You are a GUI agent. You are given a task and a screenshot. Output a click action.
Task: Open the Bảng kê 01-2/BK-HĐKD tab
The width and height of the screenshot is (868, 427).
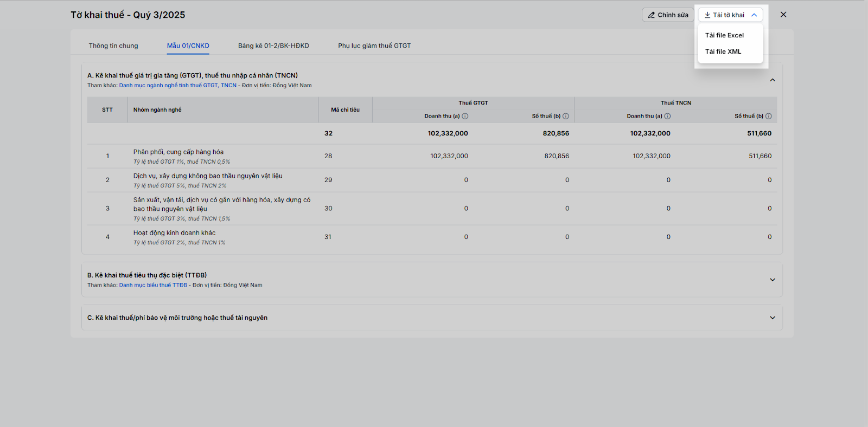point(273,46)
